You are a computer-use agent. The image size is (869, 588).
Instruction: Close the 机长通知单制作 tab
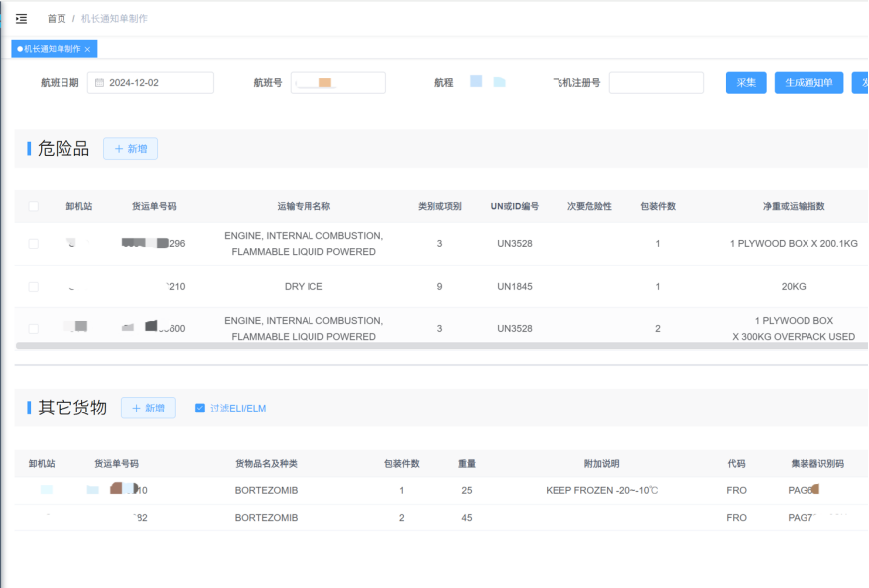pyautogui.click(x=87, y=49)
